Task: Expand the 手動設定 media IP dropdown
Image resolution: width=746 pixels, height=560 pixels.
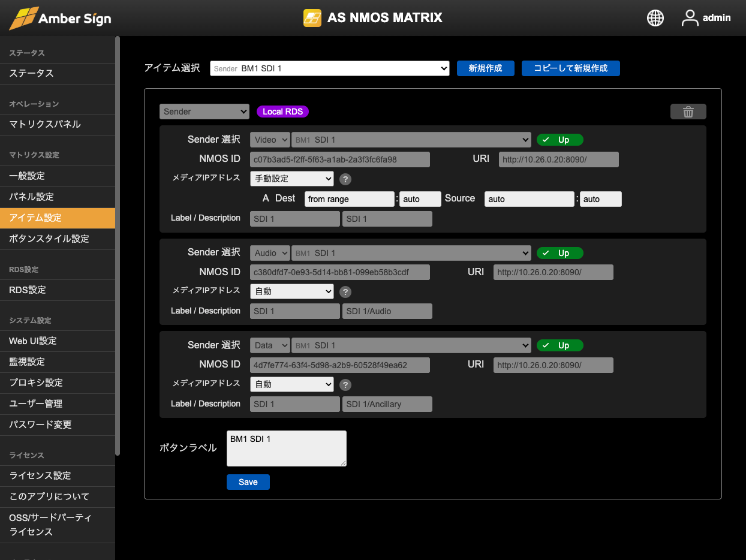Action: coord(291,179)
